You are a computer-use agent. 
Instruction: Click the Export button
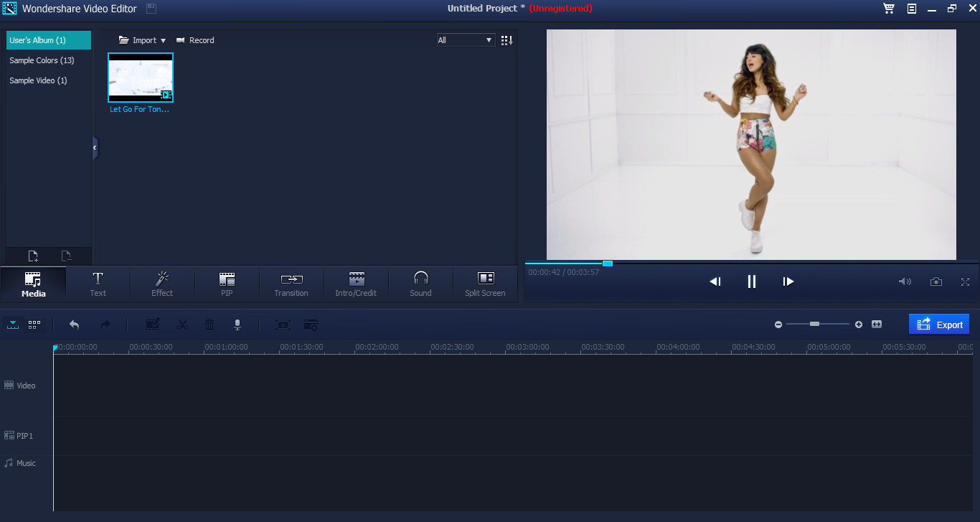pyautogui.click(x=939, y=324)
